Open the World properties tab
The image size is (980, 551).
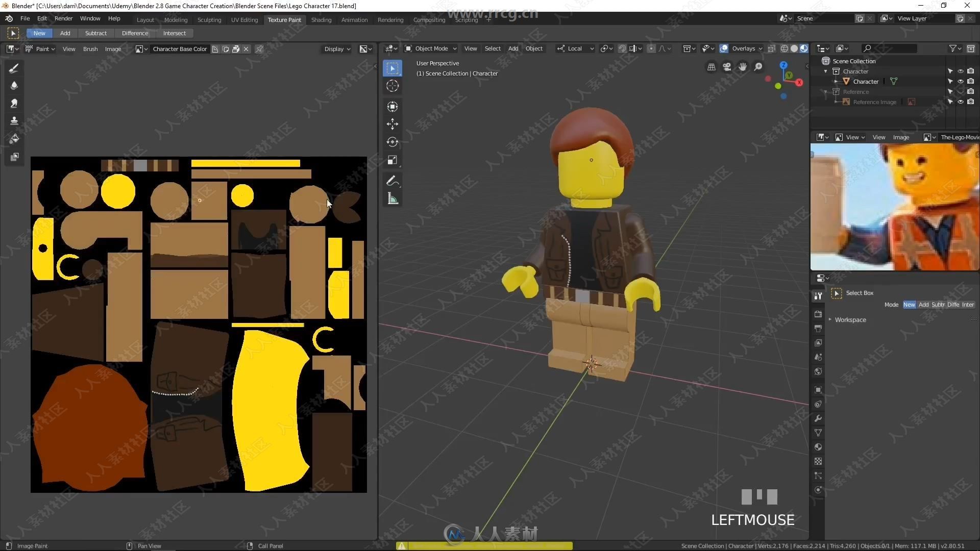tap(818, 371)
